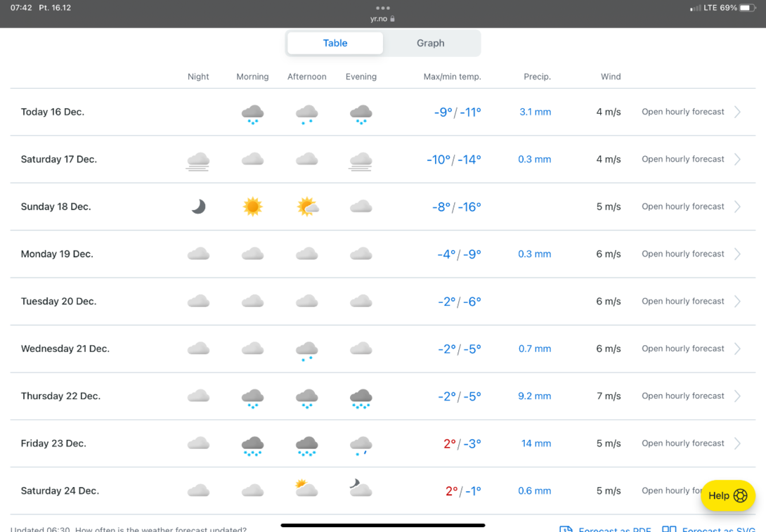Click the 'Max/min temp.' column header
This screenshot has height=532, width=766.
click(453, 77)
